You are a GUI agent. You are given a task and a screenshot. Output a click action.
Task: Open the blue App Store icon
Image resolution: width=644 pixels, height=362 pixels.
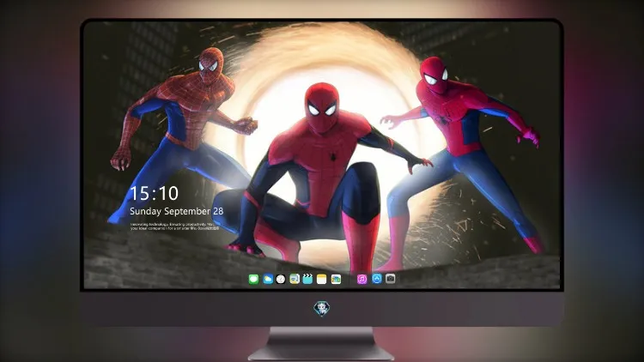pyautogui.click(x=377, y=279)
